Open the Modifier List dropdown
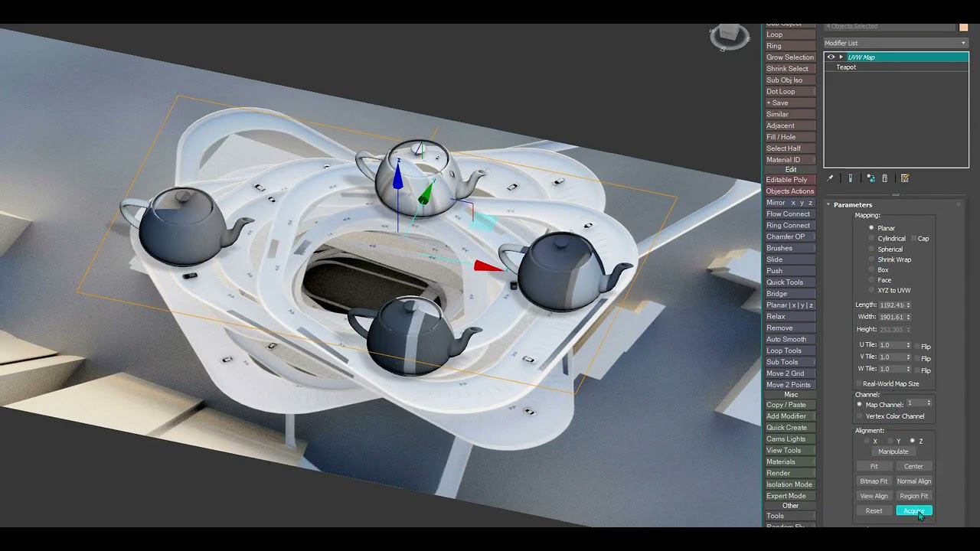This screenshot has width=980, height=551. (896, 43)
